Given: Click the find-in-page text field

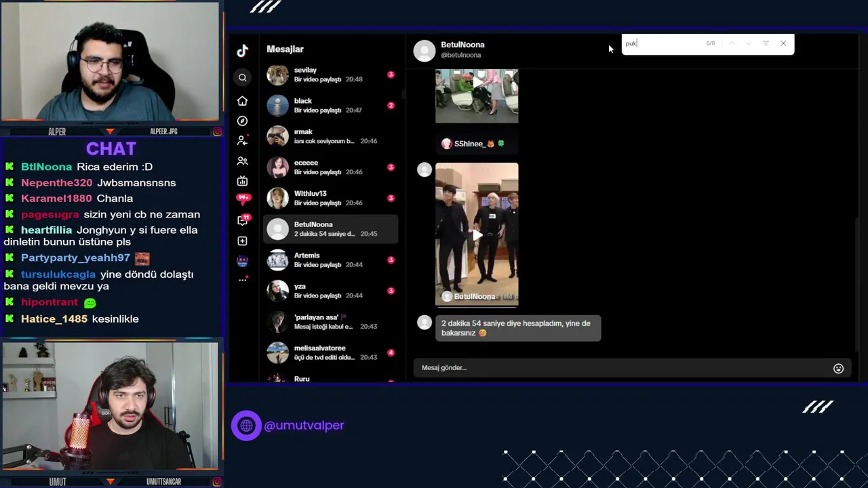Looking at the screenshot, I should [661, 43].
